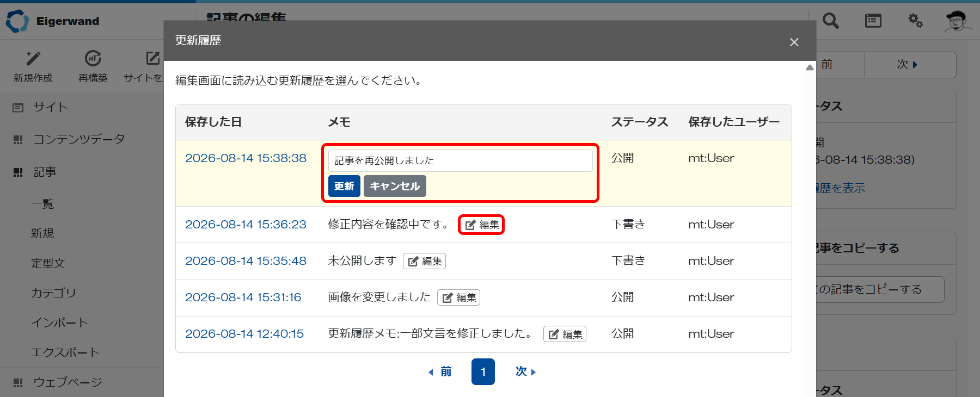The height and width of the screenshot is (397, 980).
Task: Edit memo 一部文言を修正しました
Action: (x=565, y=334)
